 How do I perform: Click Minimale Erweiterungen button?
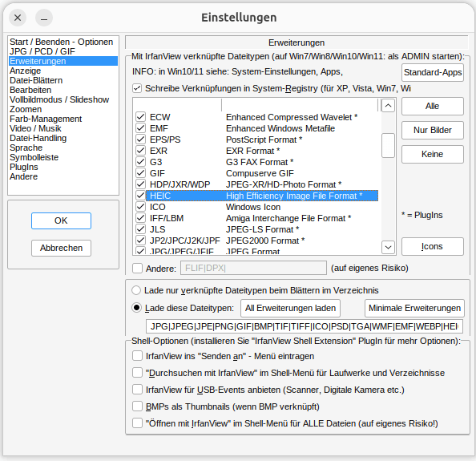point(414,308)
